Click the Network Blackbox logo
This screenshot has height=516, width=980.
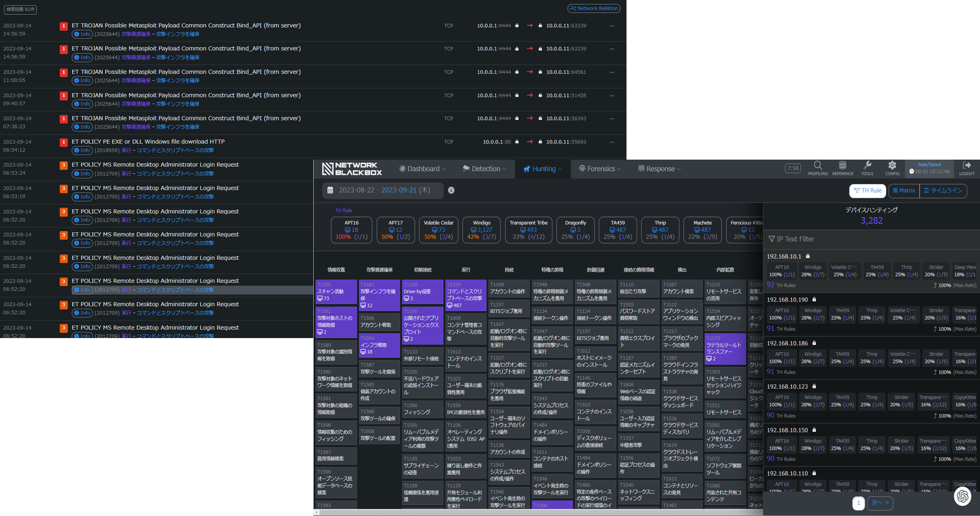[x=352, y=169]
